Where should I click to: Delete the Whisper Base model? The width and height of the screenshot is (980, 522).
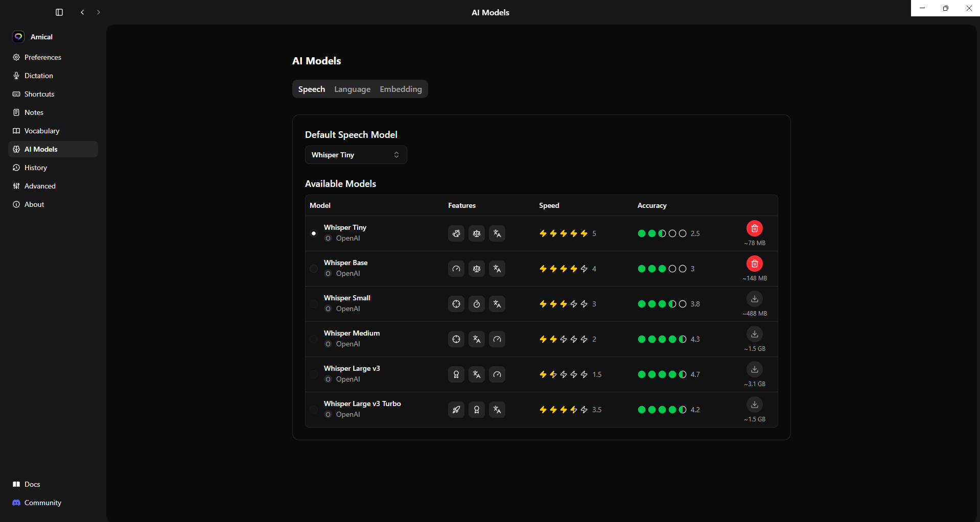pos(754,264)
